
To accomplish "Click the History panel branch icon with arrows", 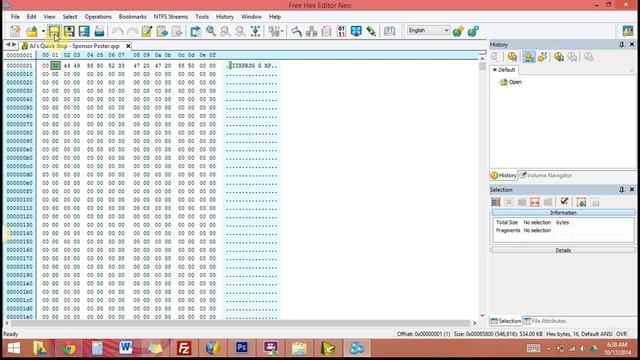I will pyautogui.click(x=542, y=57).
